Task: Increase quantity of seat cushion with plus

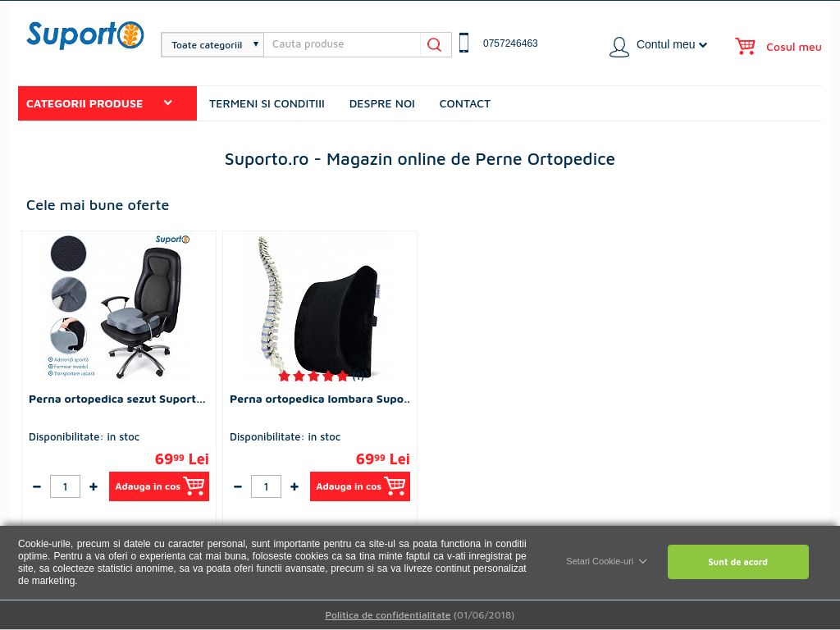Action: pos(94,486)
